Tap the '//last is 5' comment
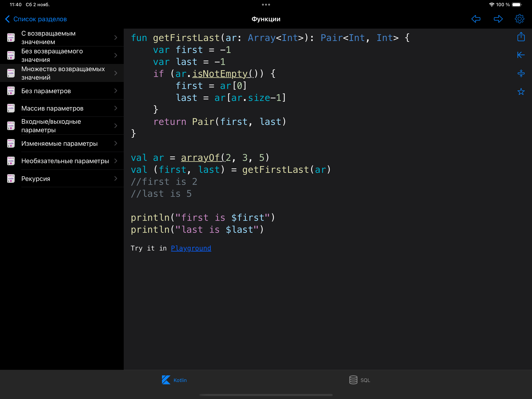Image resolution: width=532 pixels, height=399 pixels. pyautogui.click(x=161, y=194)
